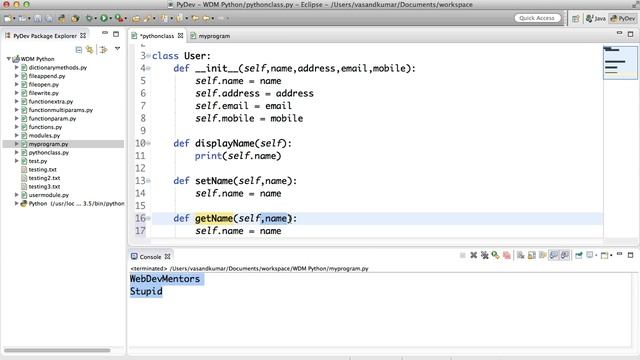Toggle Word Wrap in Console toolbar
640x360 pixels.
(542, 256)
